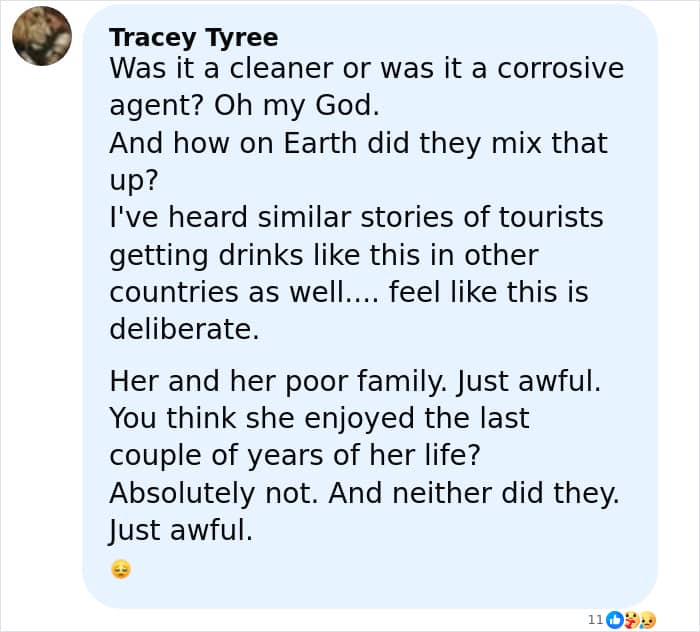Open the Tracey Tyree profile name link
Image resolution: width=700 pixels, height=632 pixels.
click(x=193, y=37)
